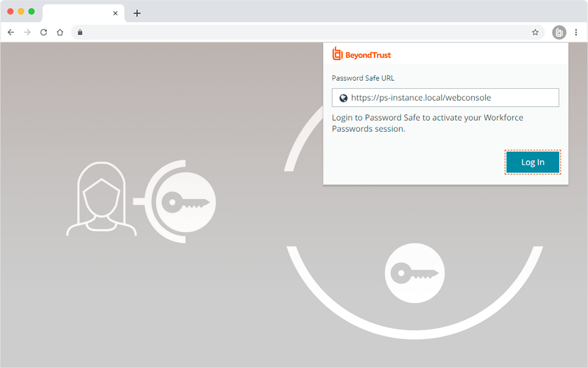
Task: Click the back navigation arrow
Action: (x=11, y=32)
